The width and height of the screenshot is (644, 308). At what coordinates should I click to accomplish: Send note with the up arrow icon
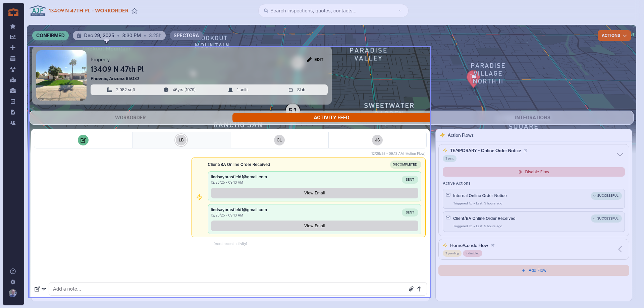click(x=419, y=289)
